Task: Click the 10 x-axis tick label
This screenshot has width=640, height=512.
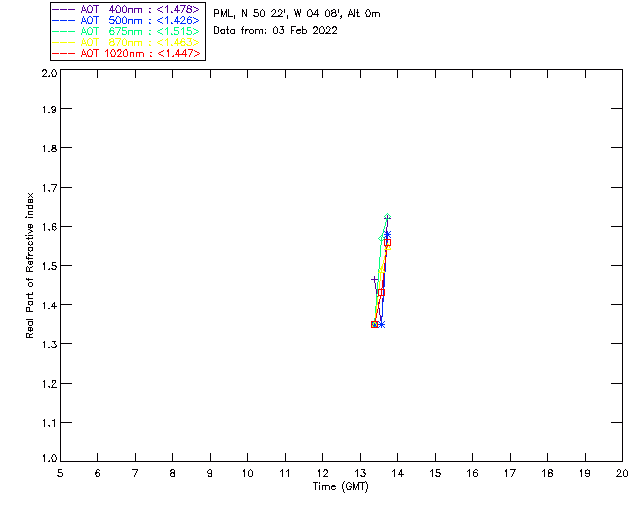Action: tap(248, 473)
